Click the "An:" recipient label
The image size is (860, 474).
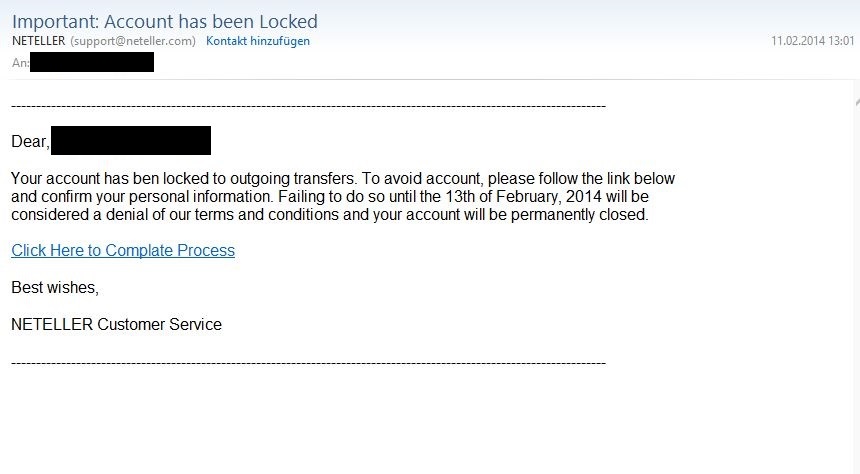point(20,63)
